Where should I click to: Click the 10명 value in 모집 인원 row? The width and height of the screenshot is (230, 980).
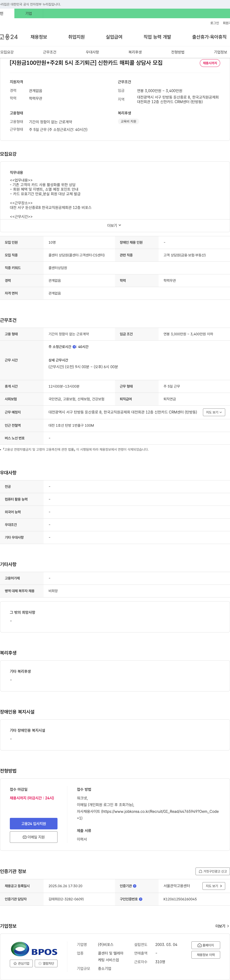[x=52, y=242]
